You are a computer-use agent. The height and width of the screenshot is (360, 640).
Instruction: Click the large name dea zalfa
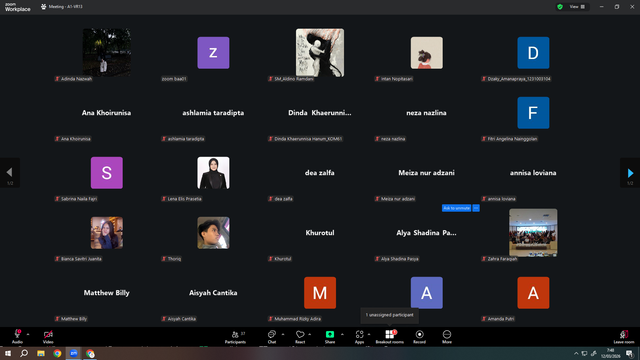[320, 173]
